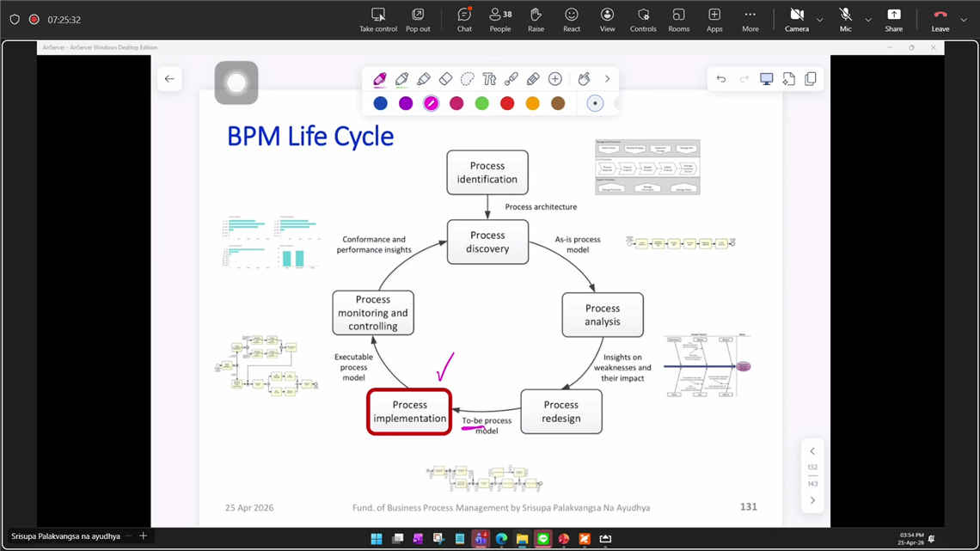Select the eraser tool in whiteboard toolbar
Screen dimensions: 980x551
coord(445,79)
